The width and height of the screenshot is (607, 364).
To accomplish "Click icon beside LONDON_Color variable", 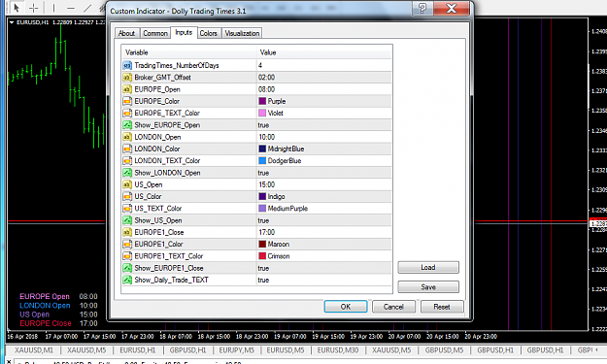I will 127,149.
